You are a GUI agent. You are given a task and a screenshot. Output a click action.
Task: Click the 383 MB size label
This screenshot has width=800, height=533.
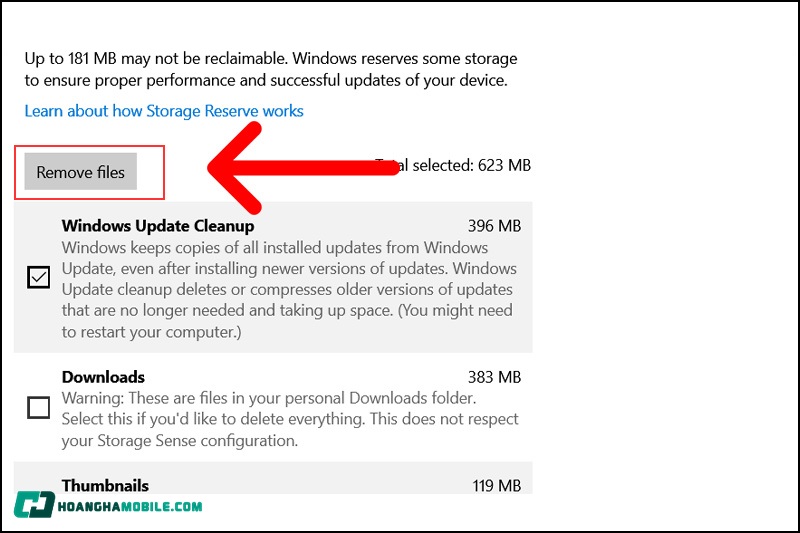click(494, 377)
